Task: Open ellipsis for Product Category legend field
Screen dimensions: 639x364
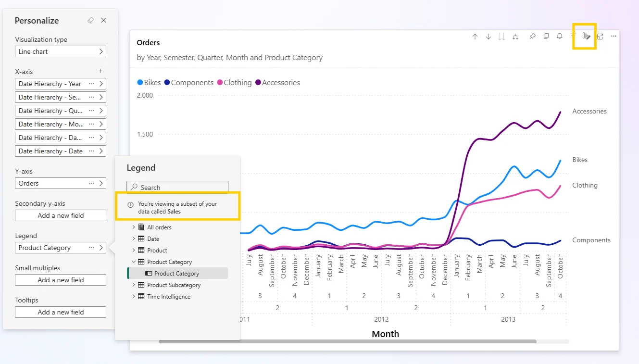Action: click(91, 248)
